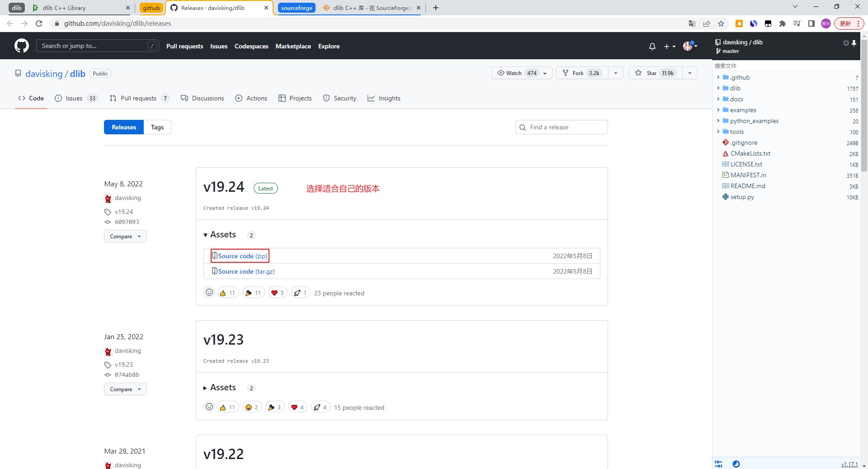Open the Watch notifications dropdown

pos(522,73)
